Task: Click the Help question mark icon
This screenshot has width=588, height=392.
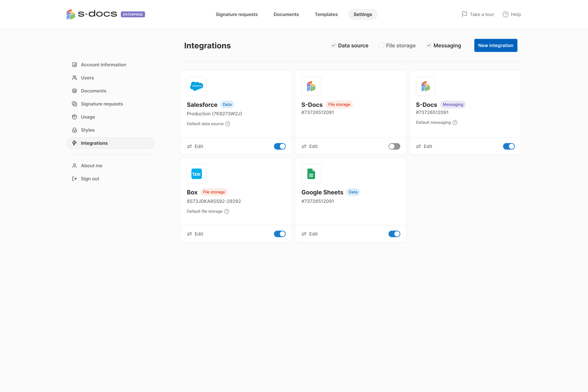Action: click(x=505, y=14)
